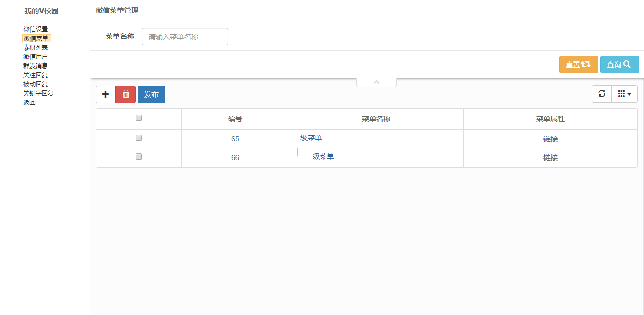Screen dimensions: 644x315
Task: Click 返回 in the sidebar
Action: tap(29, 103)
